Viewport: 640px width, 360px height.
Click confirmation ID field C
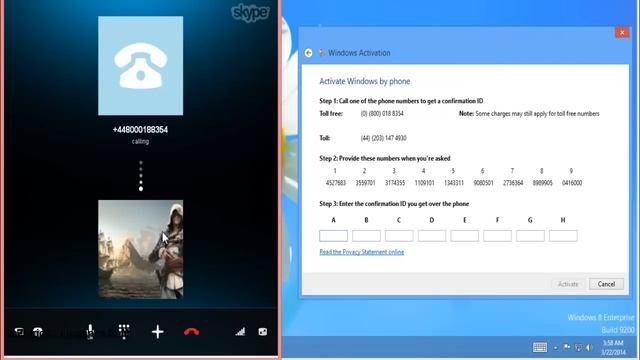[x=399, y=236]
